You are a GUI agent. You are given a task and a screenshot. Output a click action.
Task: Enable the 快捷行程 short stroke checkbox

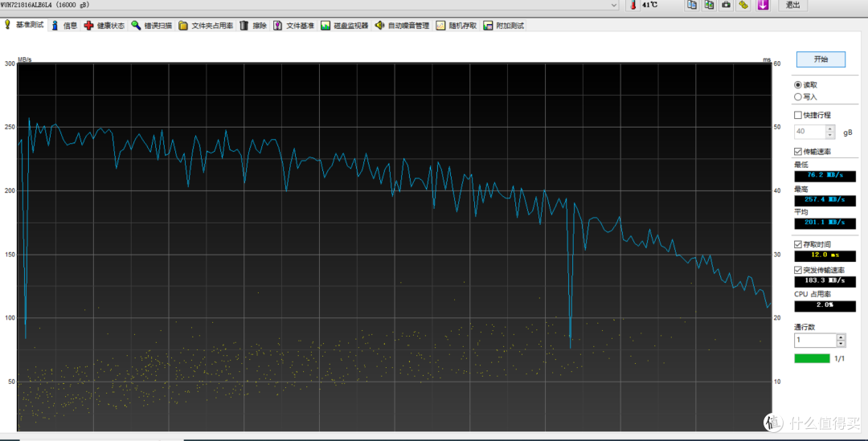[x=798, y=115]
